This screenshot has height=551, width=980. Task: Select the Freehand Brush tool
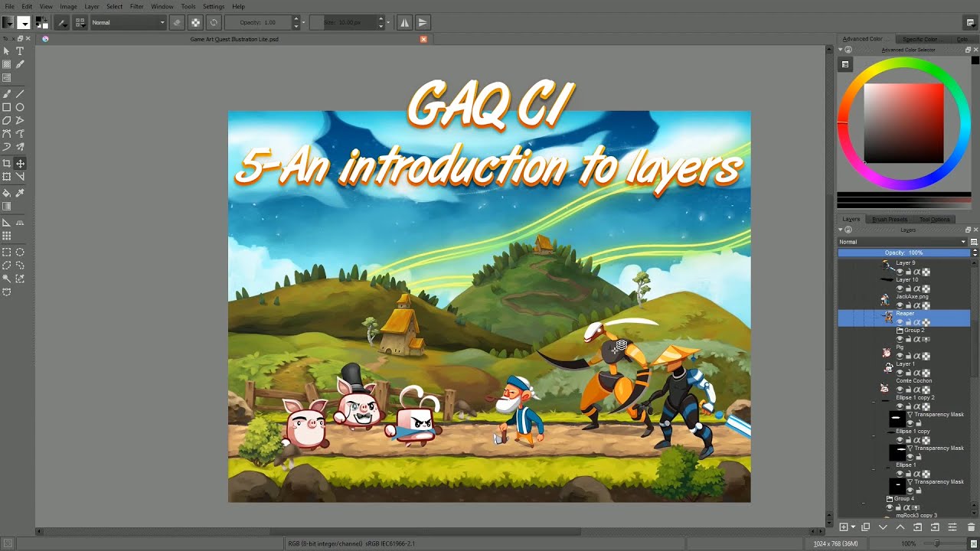coord(7,93)
